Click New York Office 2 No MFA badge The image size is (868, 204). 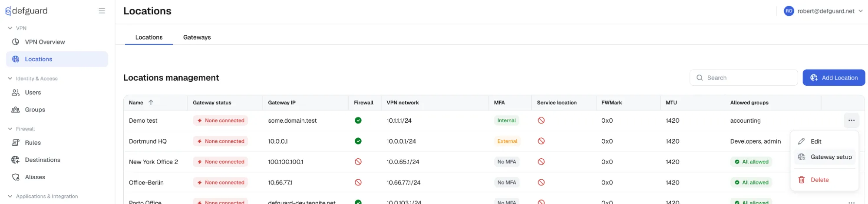[507, 162]
